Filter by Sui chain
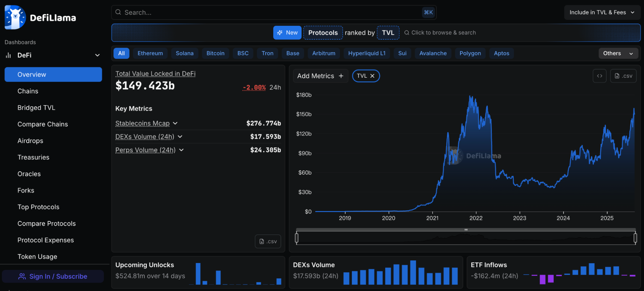 tap(402, 53)
